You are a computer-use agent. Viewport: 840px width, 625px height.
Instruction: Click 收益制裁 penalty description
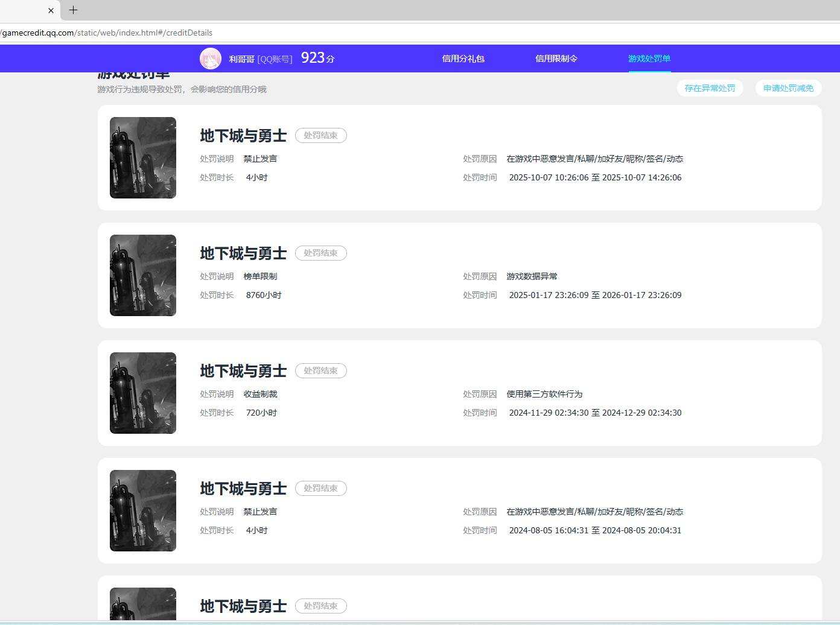click(260, 394)
